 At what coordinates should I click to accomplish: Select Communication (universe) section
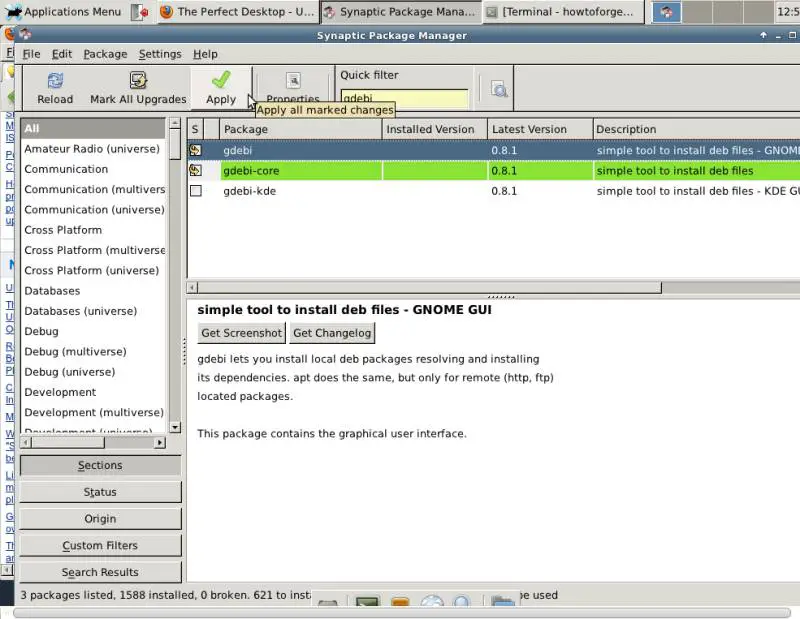93,209
